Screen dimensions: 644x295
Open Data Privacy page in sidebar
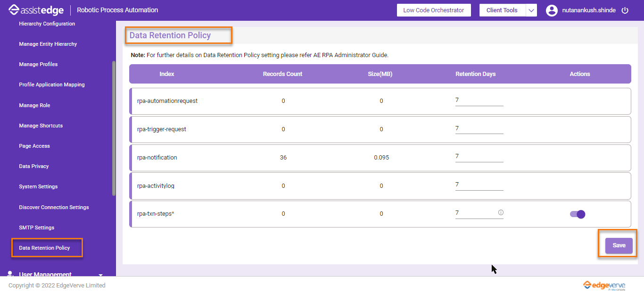34,166
